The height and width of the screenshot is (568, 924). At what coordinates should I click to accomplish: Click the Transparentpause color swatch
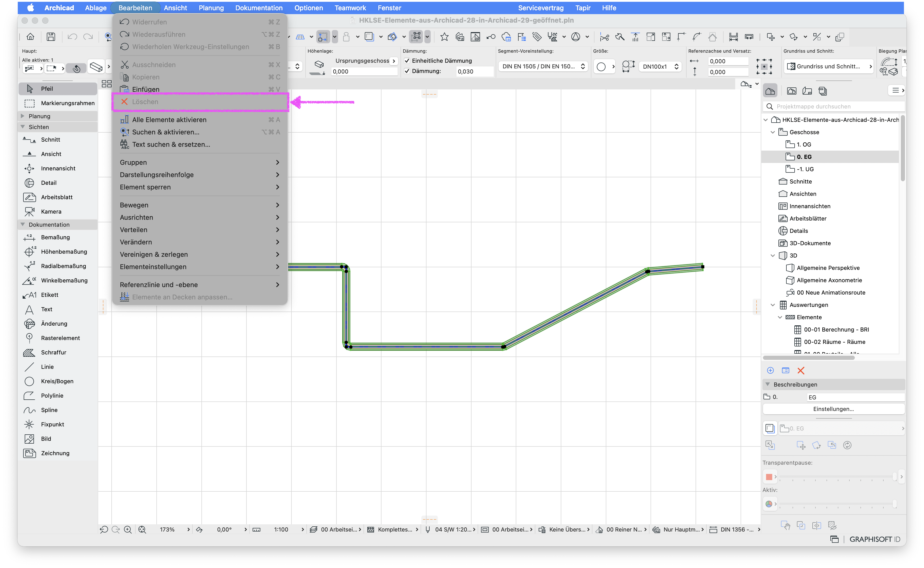pyautogui.click(x=769, y=477)
